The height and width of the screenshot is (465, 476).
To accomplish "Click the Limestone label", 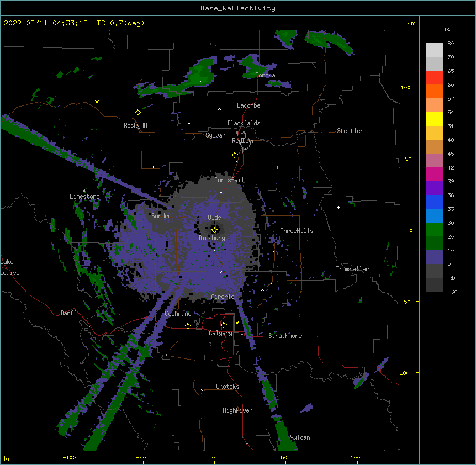I will (84, 197).
